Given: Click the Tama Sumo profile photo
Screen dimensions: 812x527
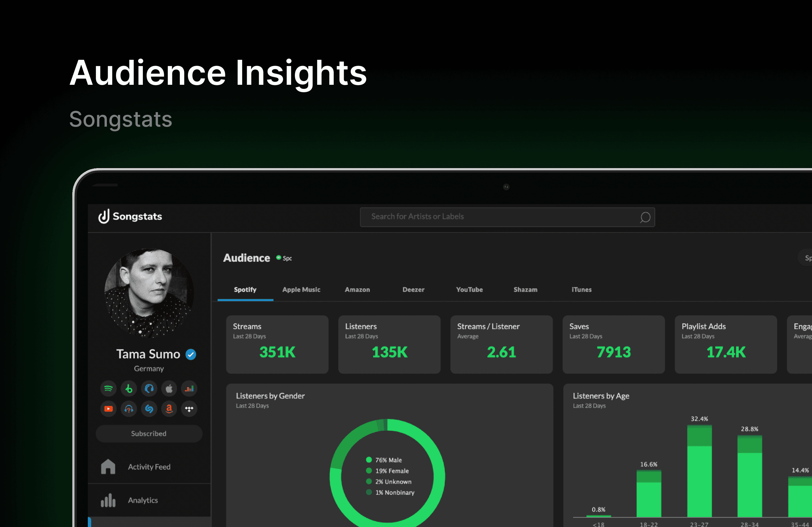Looking at the screenshot, I should [x=149, y=293].
